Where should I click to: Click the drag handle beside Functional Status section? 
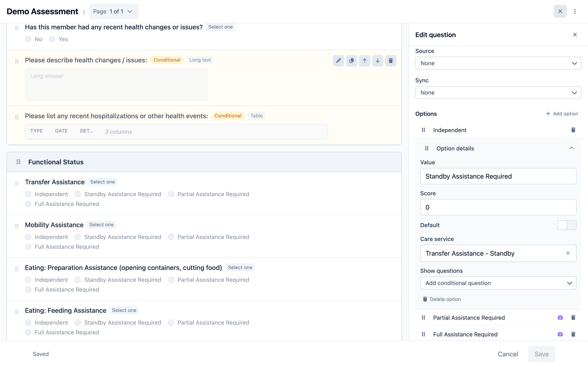coord(18,162)
